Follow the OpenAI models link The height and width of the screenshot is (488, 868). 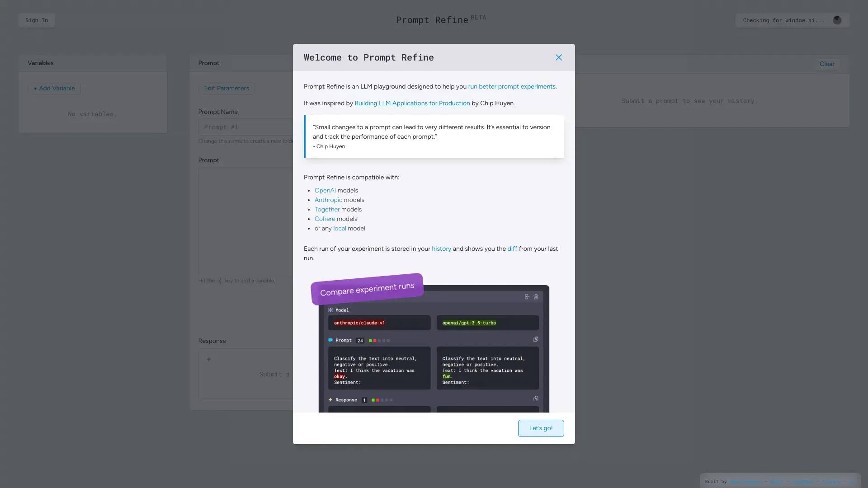pyautogui.click(x=325, y=190)
